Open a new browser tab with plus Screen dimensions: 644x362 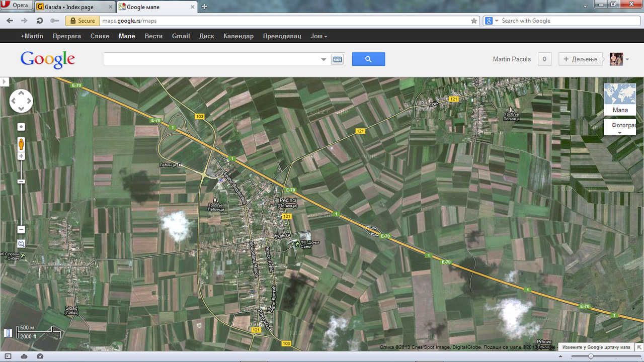[204, 7]
